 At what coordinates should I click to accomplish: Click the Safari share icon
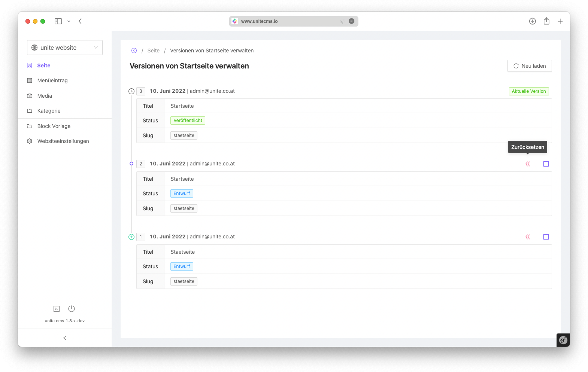(x=546, y=21)
